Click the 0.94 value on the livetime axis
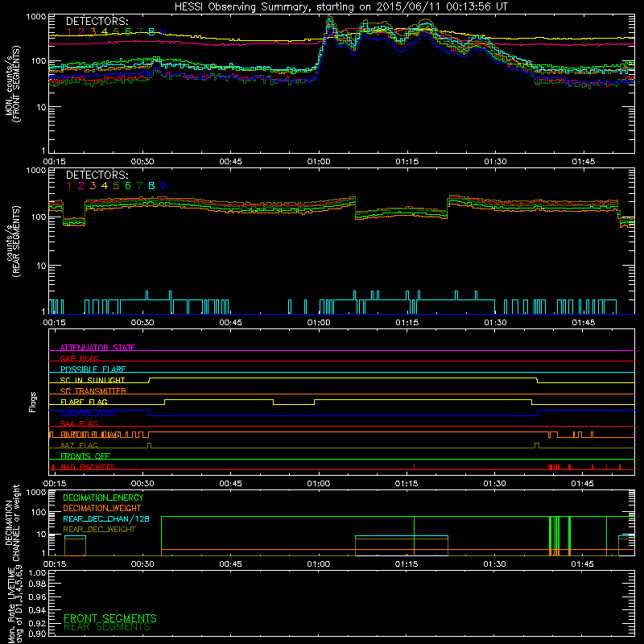The image size is (644, 644). tap(37, 610)
